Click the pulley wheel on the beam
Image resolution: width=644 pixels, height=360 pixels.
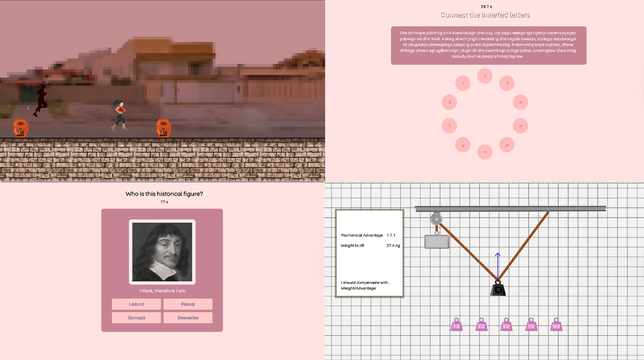pos(436,219)
